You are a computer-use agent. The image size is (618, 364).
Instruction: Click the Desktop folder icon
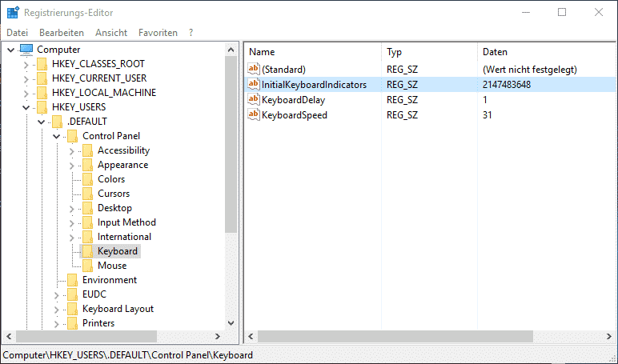[88, 208]
